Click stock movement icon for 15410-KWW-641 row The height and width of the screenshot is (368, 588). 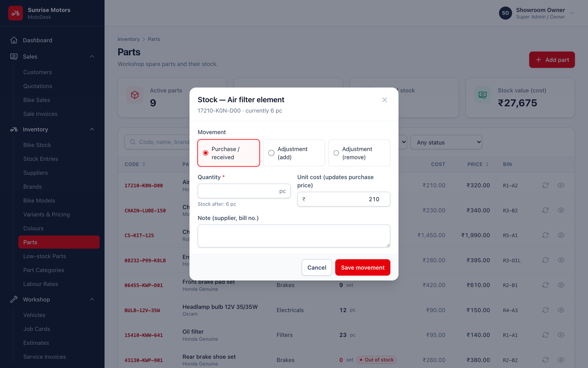pos(545,335)
